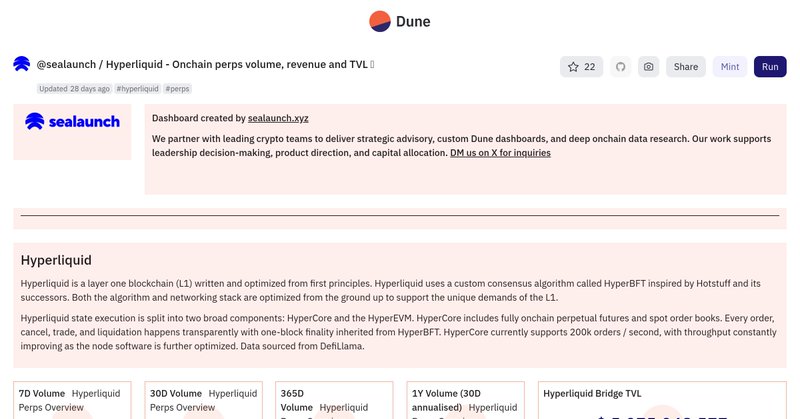Click the Dashboard created by text
The height and width of the screenshot is (419, 800).
pyautogui.click(x=199, y=118)
